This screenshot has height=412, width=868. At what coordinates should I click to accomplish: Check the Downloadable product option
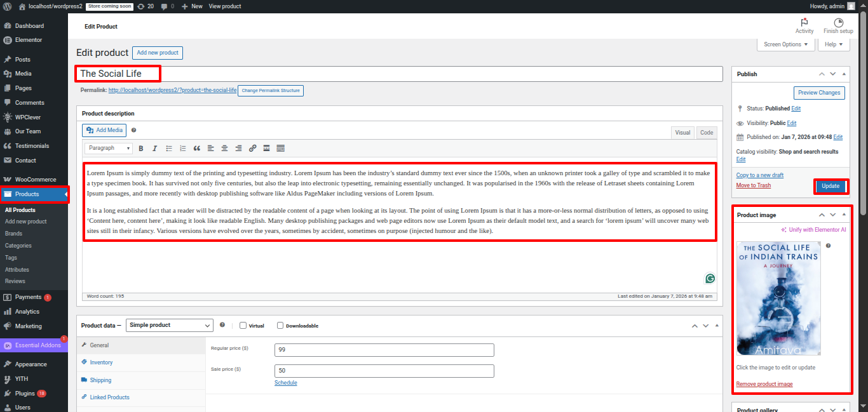coord(280,326)
